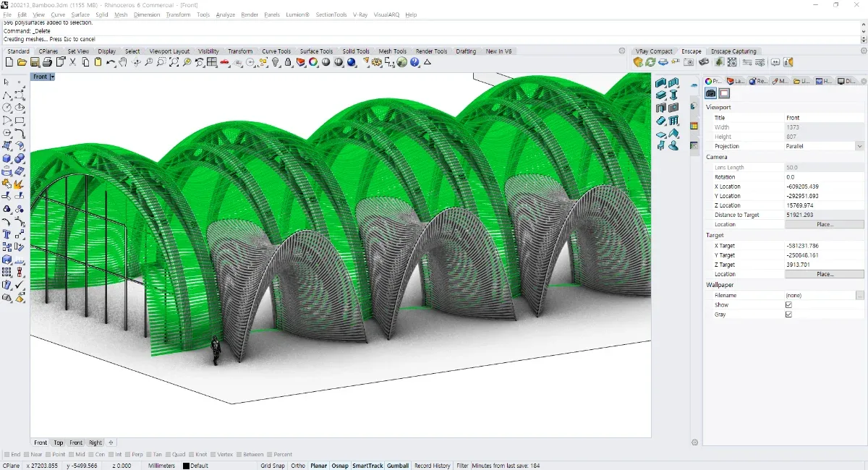
Task: Toggle the Perp osnap checkbox
Action: tap(128, 455)
